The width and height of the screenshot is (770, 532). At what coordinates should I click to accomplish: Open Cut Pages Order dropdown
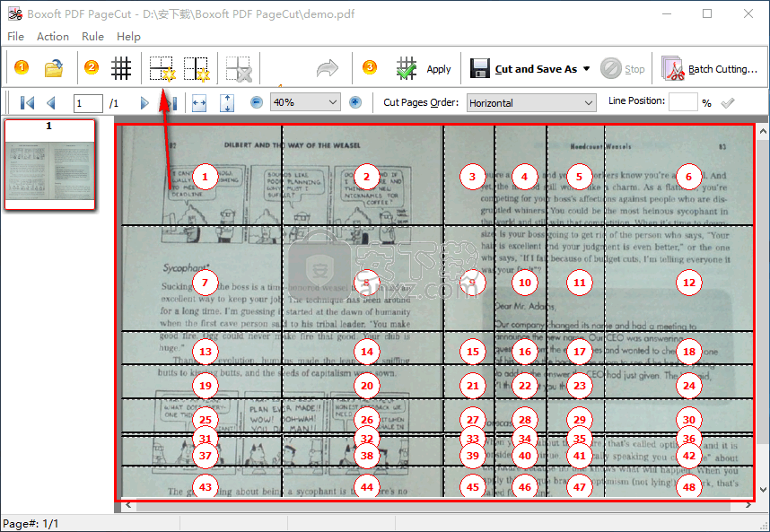(x=531, y=103)
